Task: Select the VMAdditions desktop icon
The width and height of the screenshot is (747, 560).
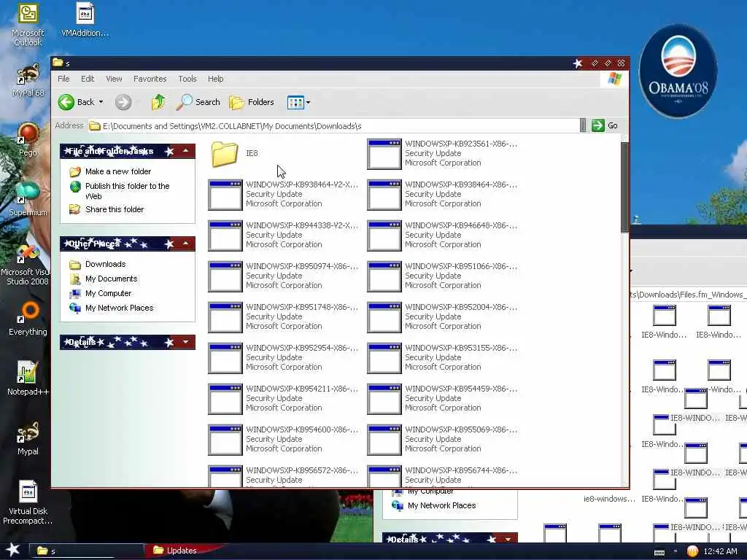Action: pos(85,20)
